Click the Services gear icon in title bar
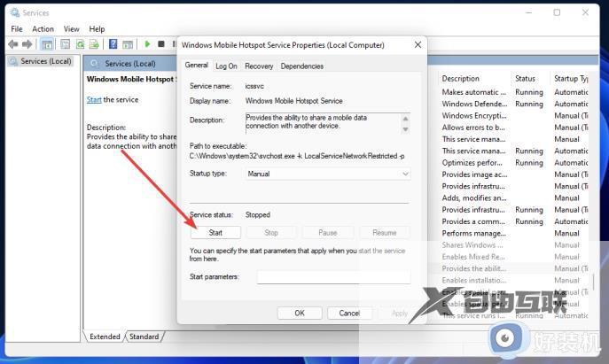The image size is (609, 364). 15,12
